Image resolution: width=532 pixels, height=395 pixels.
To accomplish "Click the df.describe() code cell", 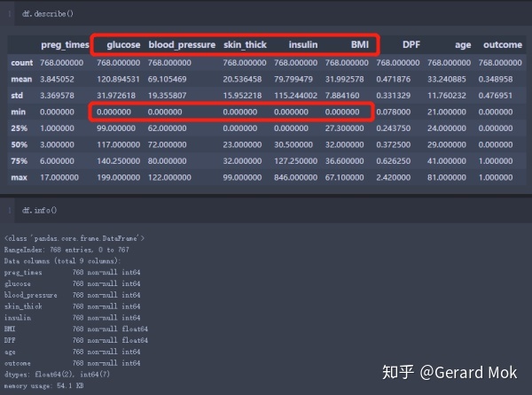I will [273, 14].
